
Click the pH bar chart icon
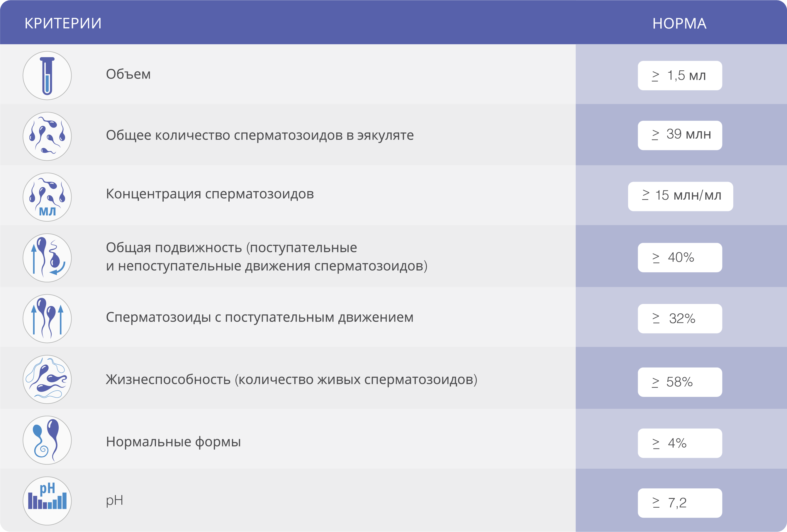[x=47, y=501]
